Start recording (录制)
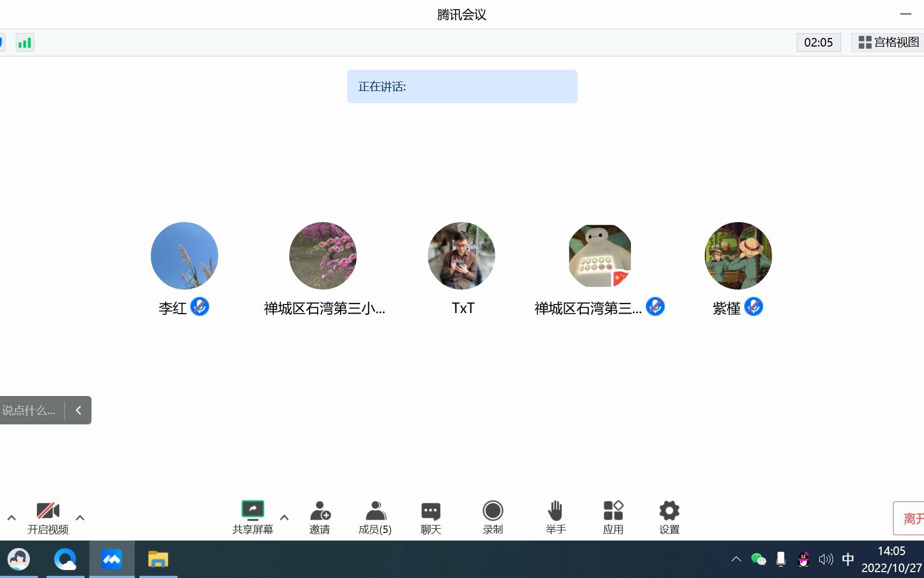 (493, 518)
